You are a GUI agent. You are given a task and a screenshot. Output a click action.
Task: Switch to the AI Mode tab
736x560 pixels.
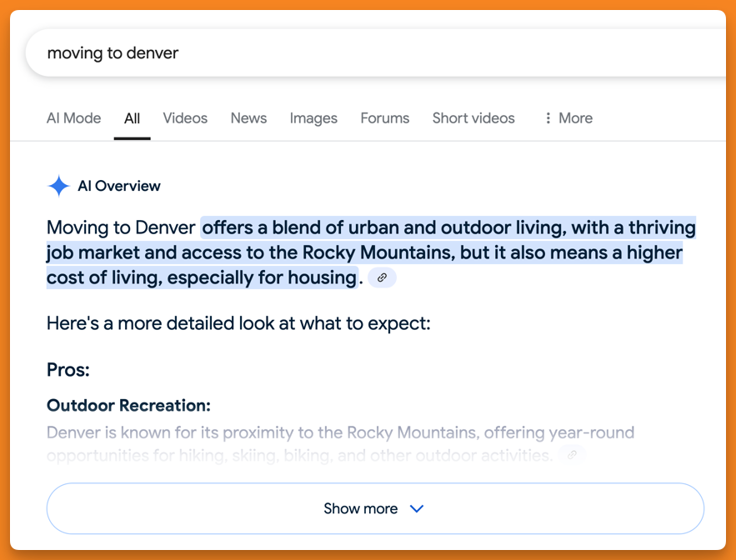(73, 118)
